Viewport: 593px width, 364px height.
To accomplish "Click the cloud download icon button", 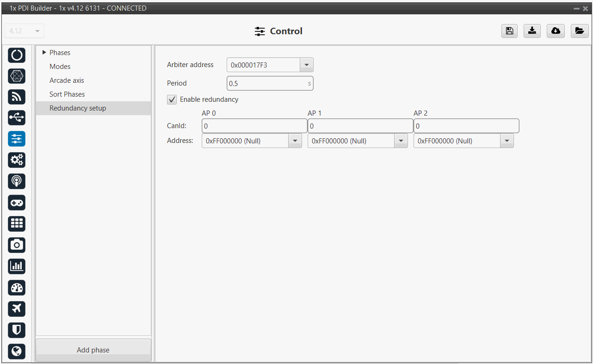I will 556,31.
